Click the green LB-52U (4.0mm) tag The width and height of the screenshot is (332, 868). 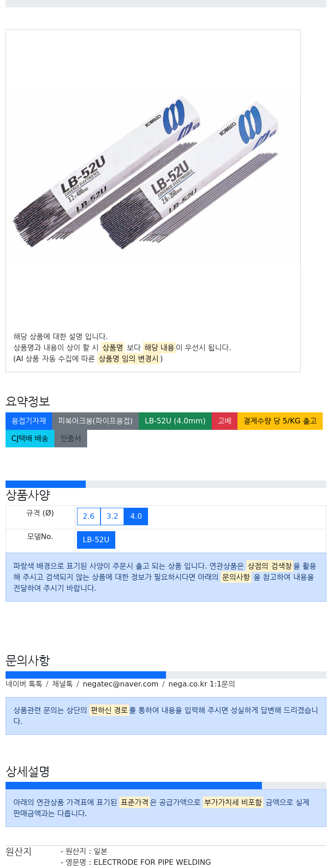click(x=175, y=421)
